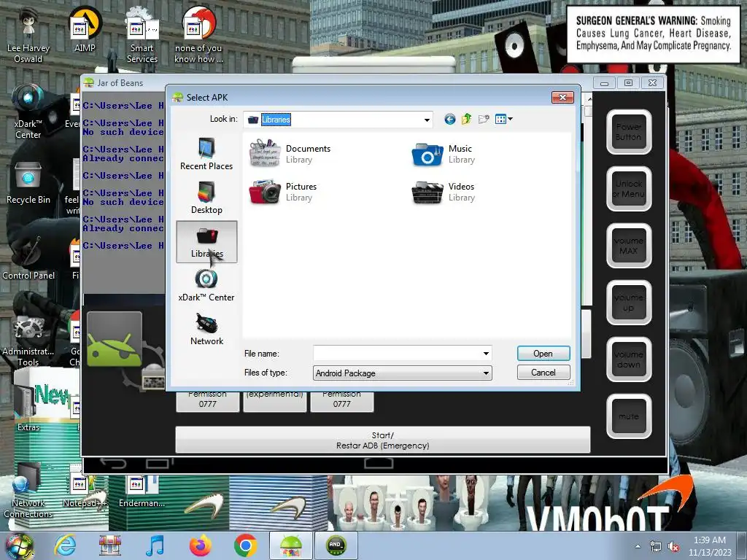Open the View Menu icon in Select APK
This screenshot has height=560, width=747.
pos(503,119)
